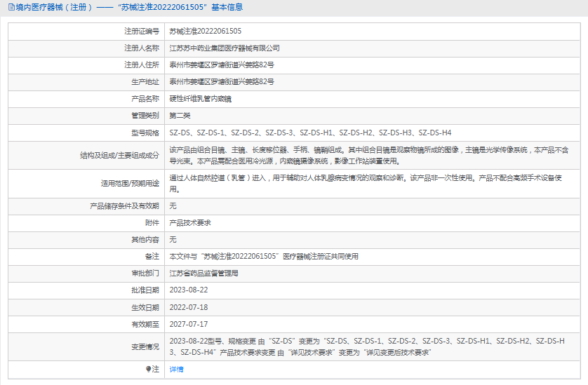588x385 pixels.
Task: Click the 其他内容 label
Action: (x=145, y=240)
